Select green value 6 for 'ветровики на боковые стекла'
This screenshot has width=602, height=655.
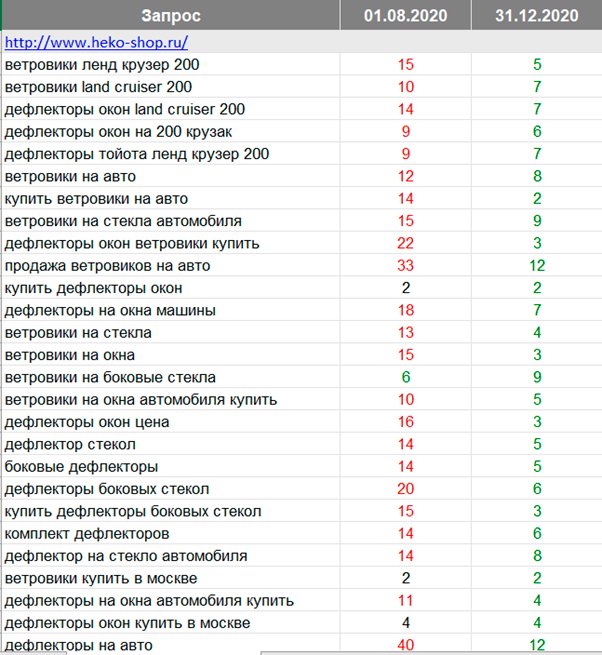pyautogui.click(x=406, y=377)
